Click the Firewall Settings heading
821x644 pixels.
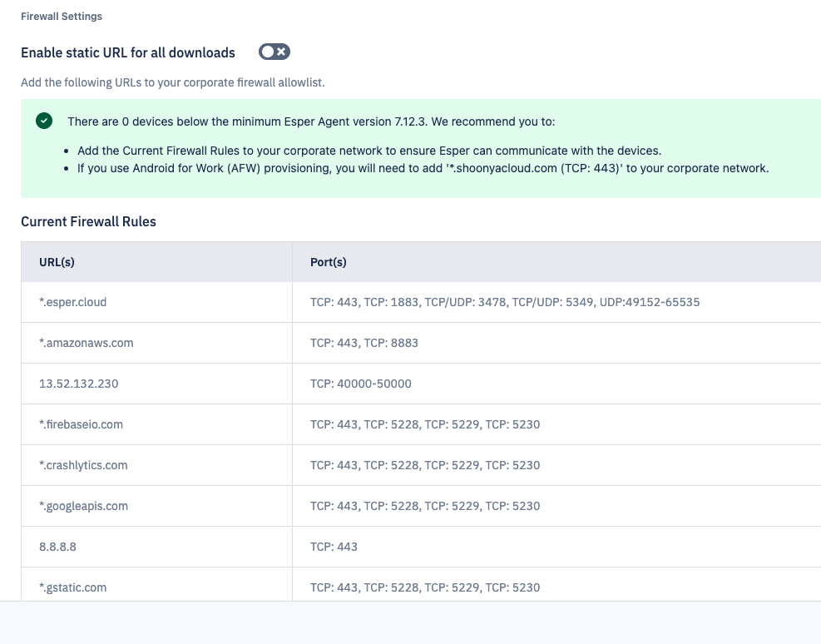coord(62,17)
